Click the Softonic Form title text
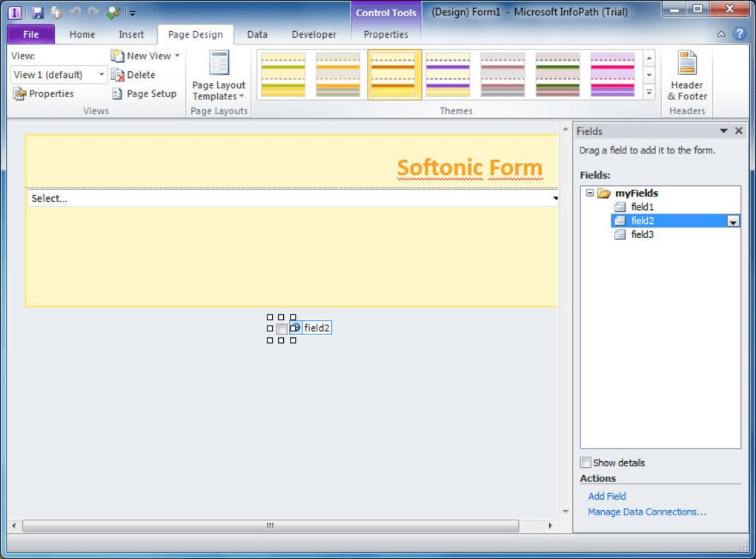Screen dimensions: 756x559 point(470,168)
